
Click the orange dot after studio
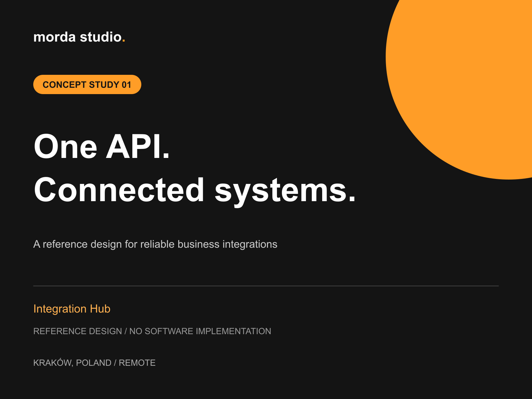pyautogui.click(x=124, y=41)
